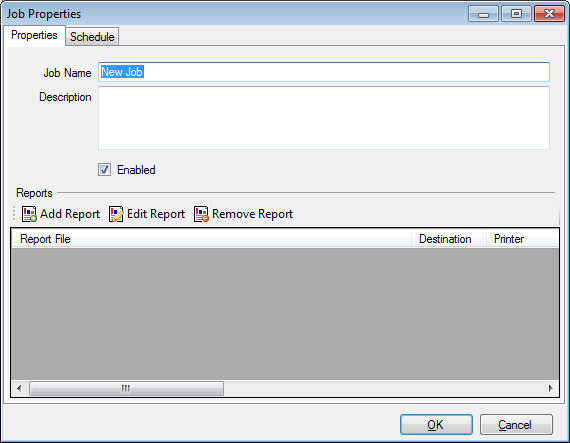Click the horizontal scrollbar thumb

tap(126, 388)
